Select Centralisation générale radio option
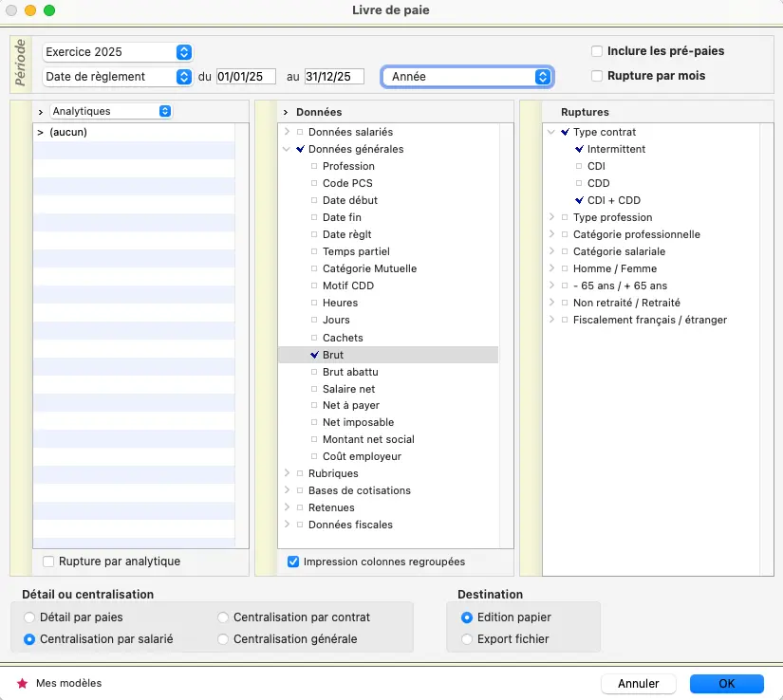The image size is (783, 700). [224, 639]
